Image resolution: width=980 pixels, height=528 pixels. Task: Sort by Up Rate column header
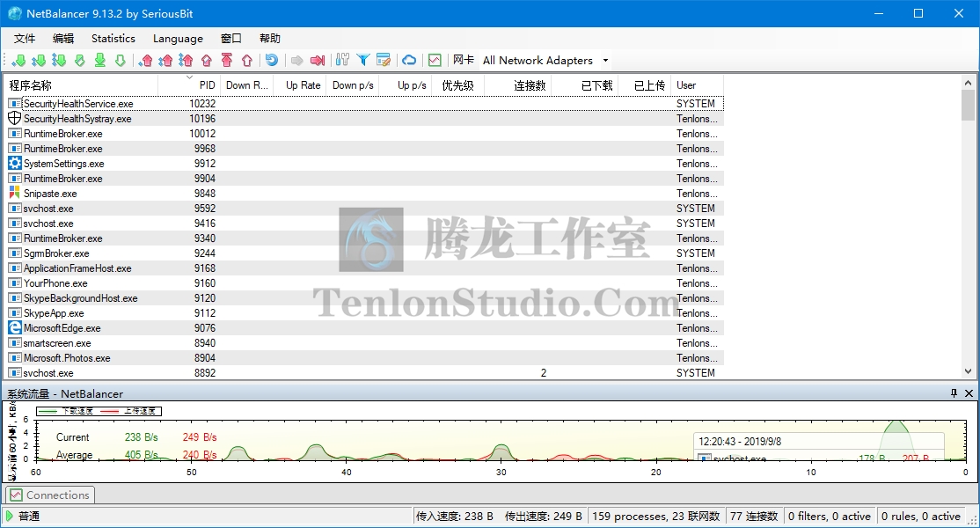pos(299,85)
